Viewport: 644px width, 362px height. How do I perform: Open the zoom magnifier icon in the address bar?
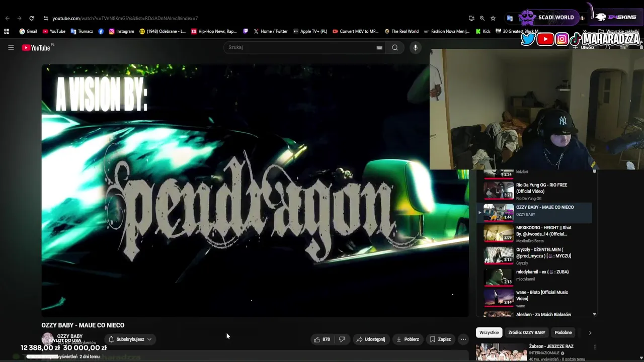[x=482, y=18]
